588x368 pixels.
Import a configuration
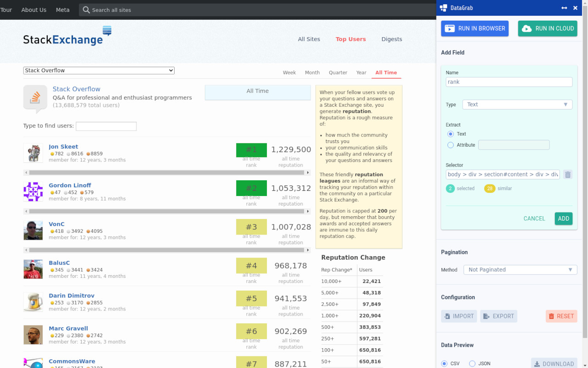[459, 316]
